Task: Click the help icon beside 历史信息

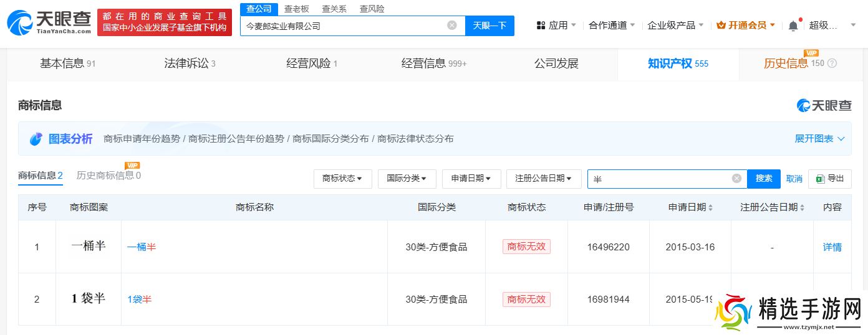Action: click(x=832, y=64)
